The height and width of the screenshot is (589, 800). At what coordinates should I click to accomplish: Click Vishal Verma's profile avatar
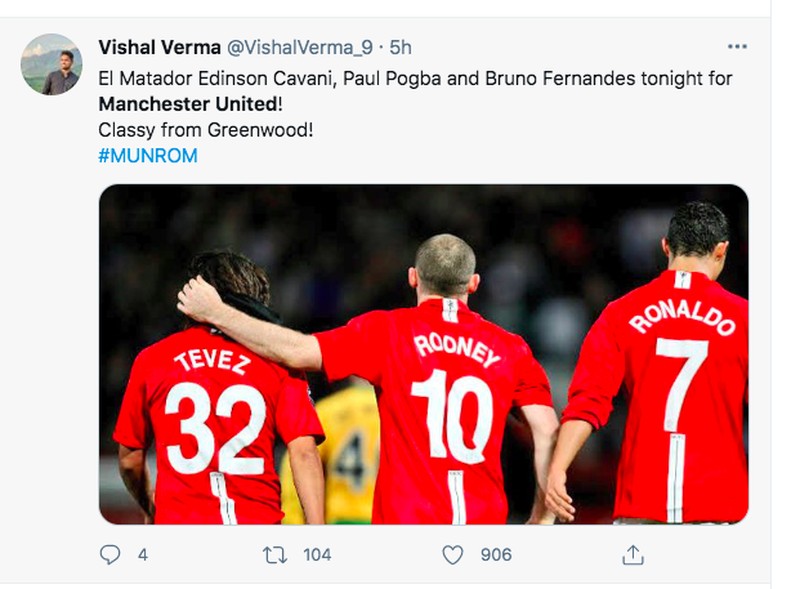pyautogui.click(x=51, y=64)
